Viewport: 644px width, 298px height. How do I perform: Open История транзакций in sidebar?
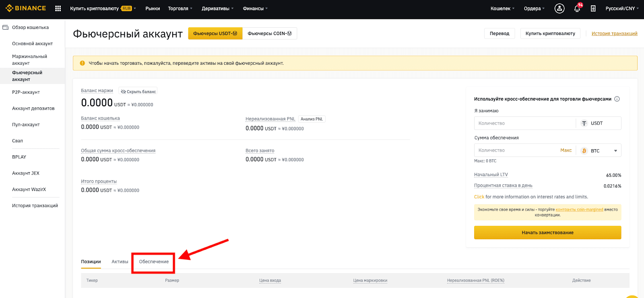(x=35, y=206)
